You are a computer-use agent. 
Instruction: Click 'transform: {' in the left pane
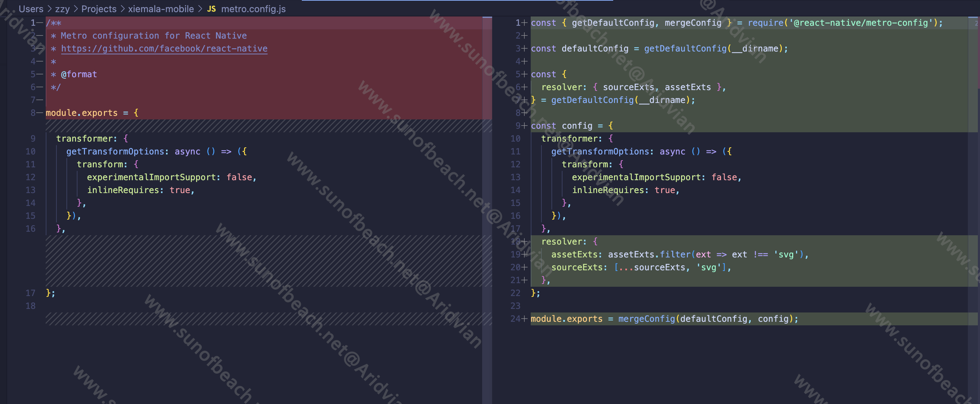tap(107, 164)
